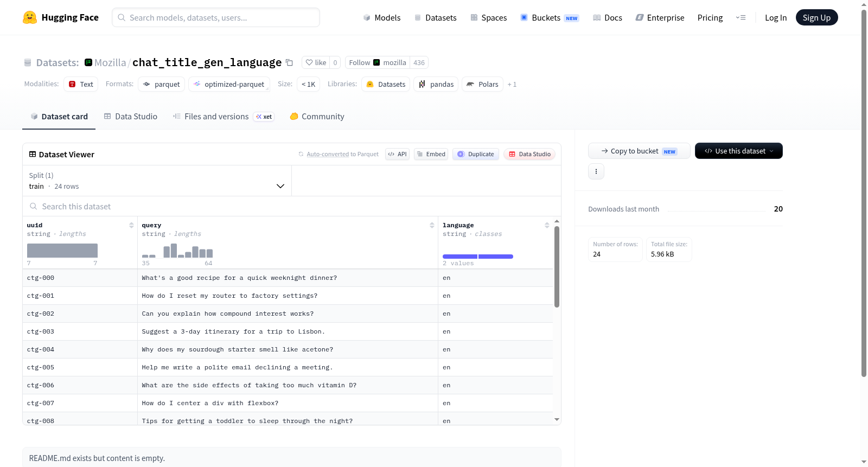
Task: Select the 'router to factory settings' query cell
Action: click(288, 296)
